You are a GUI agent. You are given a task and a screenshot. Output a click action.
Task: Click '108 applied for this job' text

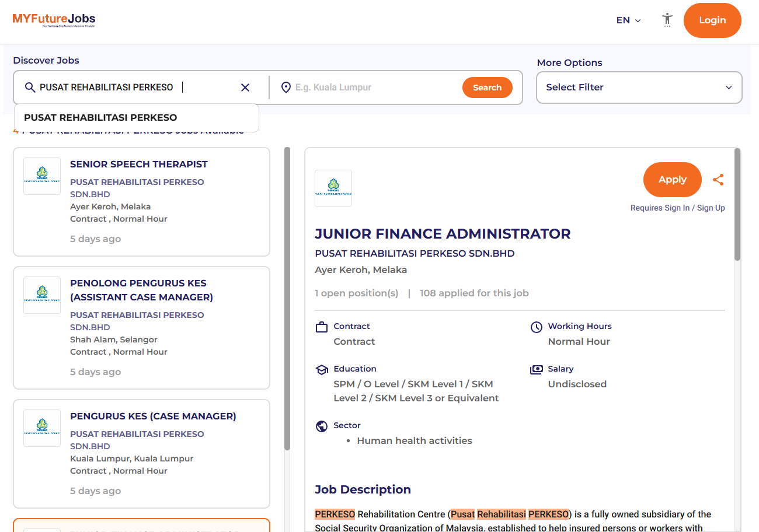(x=474, y=293)
